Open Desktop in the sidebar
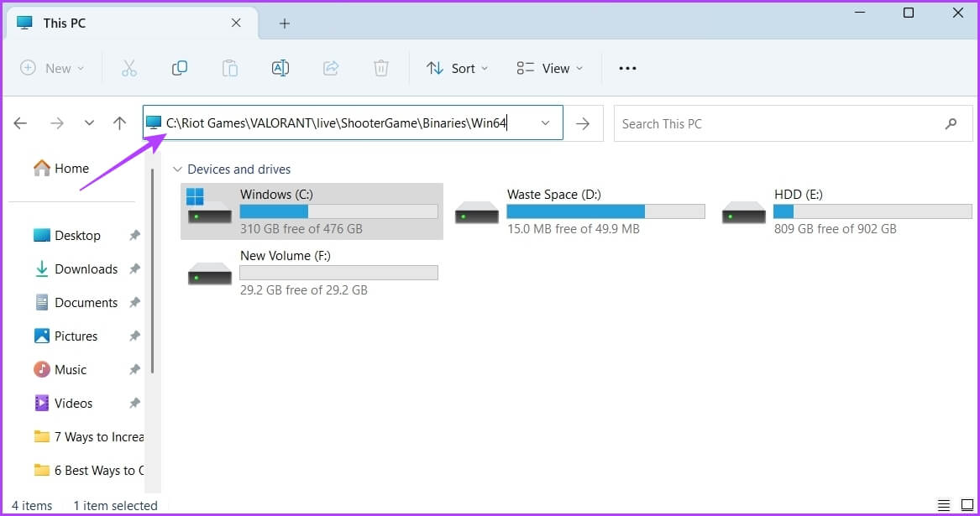980x516 pixels. [x=67, y=236]
